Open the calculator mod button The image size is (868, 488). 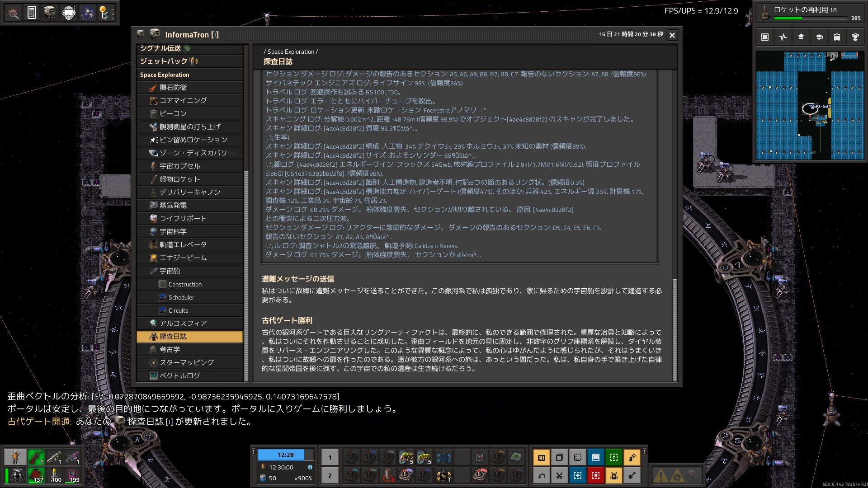point(32,13)
